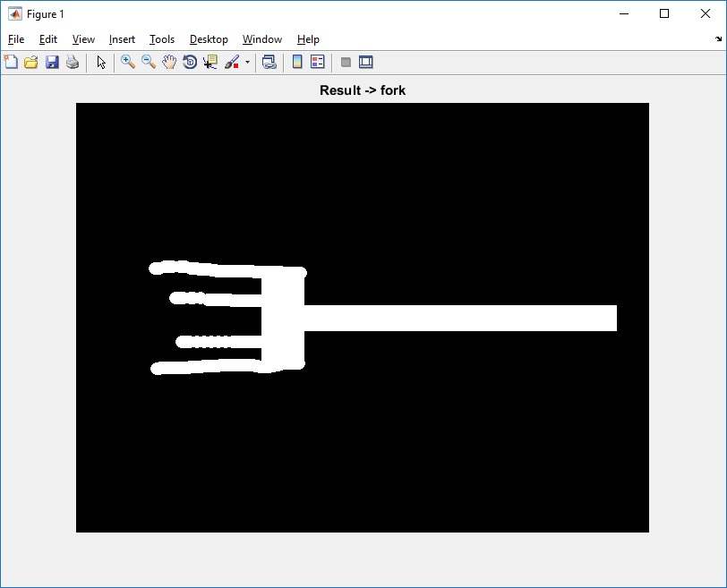This screenshot has height=588, width=727.
Task: Toggle the Edit Plot arrow tool
Action: [101, 63]
